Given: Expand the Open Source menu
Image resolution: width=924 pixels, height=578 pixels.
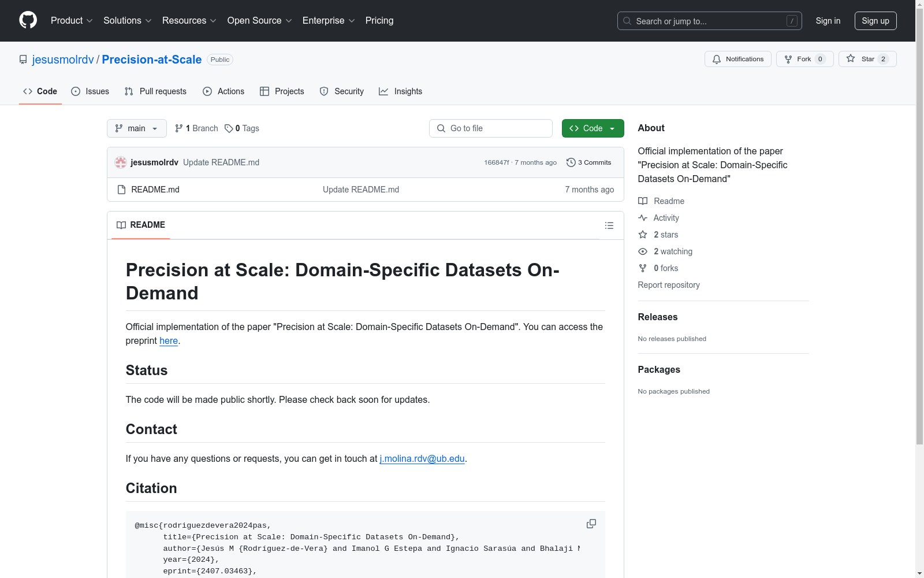Looking at the screenshot, I should coord(260,20).
